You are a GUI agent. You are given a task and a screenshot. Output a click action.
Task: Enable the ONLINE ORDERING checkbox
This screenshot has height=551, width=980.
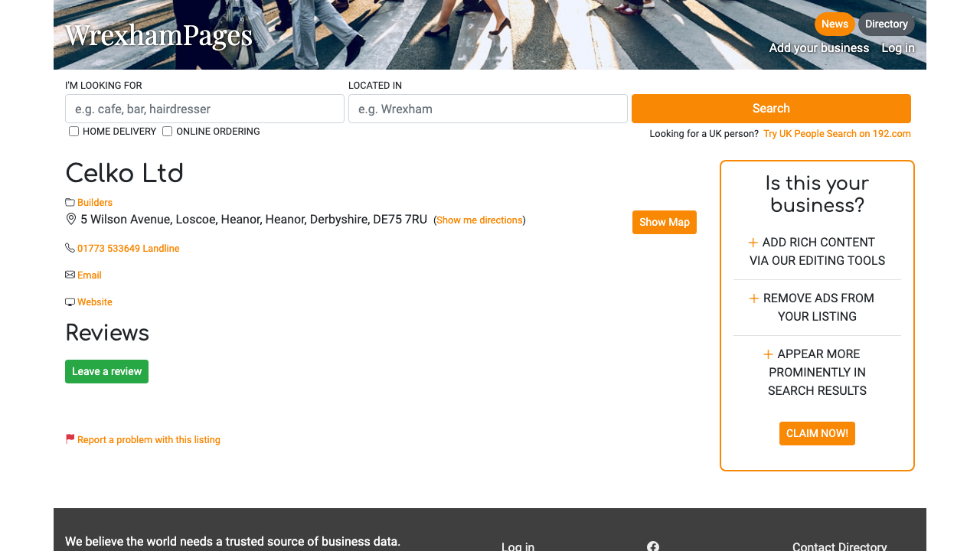tap(167, 131)
